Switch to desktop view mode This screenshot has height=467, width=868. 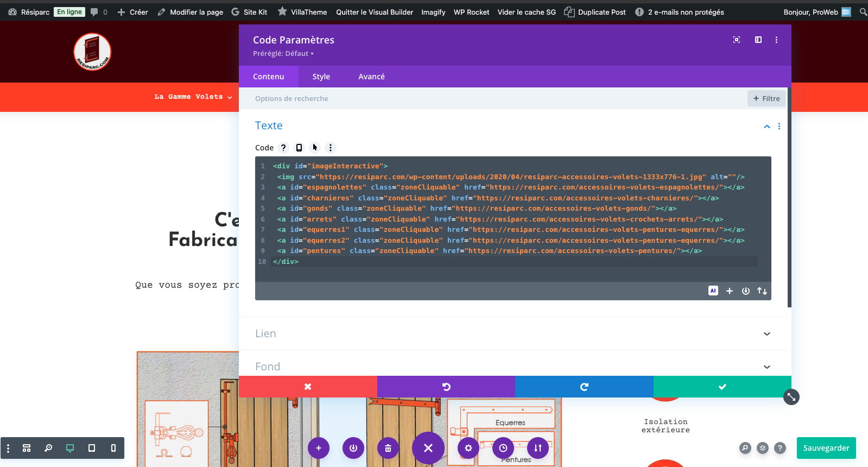(x=70, y=448)
